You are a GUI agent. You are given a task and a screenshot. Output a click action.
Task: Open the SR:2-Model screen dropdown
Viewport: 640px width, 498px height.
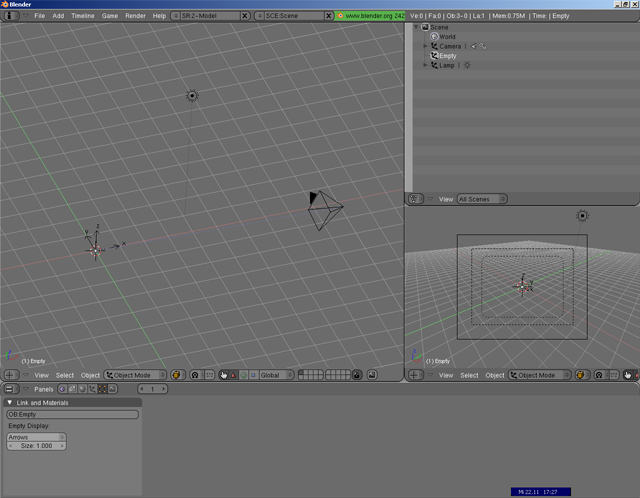(x=175, y=16)
